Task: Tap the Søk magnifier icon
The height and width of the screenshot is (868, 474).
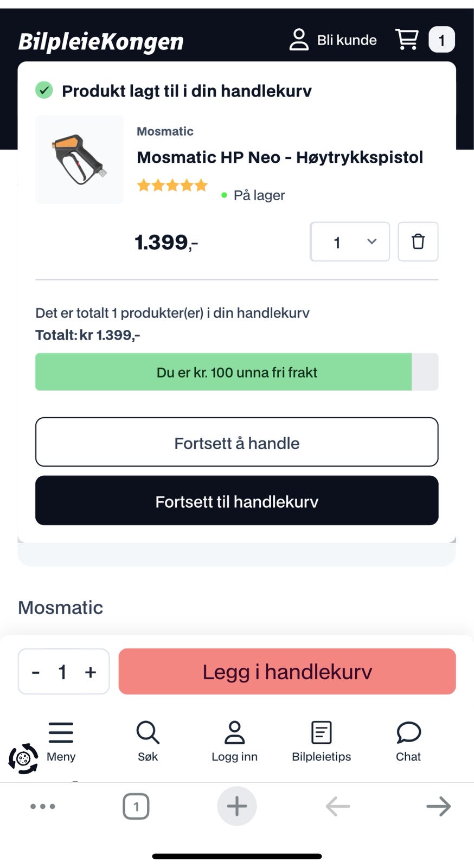Action: pyautogui.click(x=148, y=732)
